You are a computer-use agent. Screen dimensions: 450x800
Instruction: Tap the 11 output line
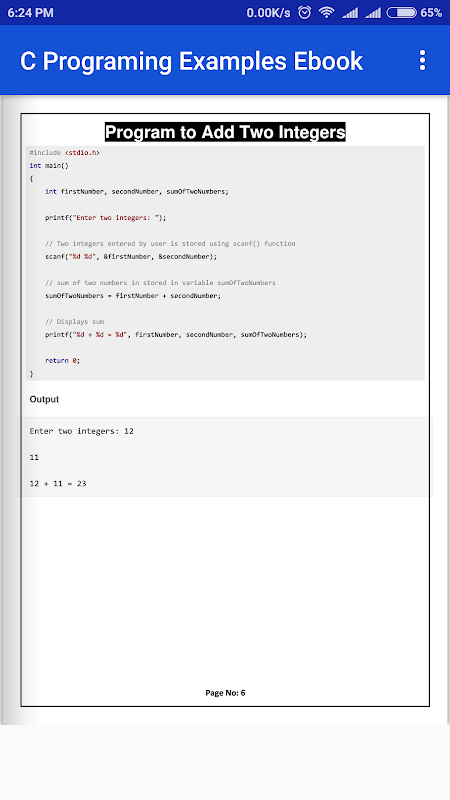[x=34, y=457]
